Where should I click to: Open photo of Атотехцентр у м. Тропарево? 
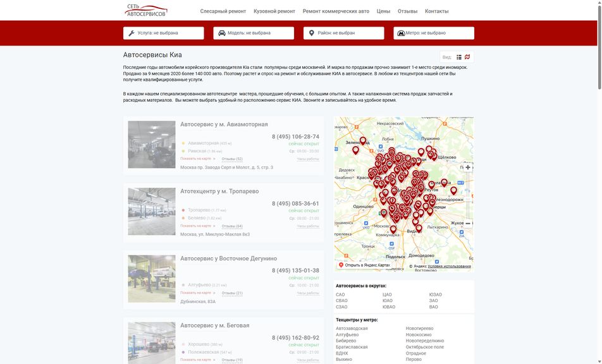coord(152,211)
